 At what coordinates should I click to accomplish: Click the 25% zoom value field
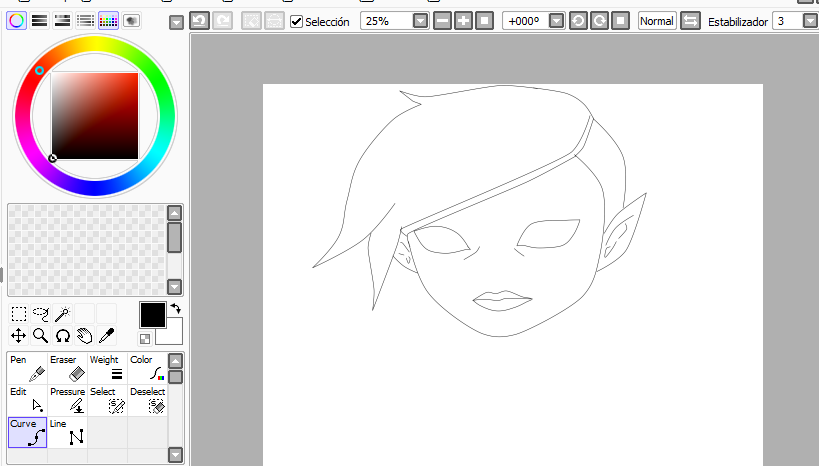pyautogui.click(x=388, y=21)
